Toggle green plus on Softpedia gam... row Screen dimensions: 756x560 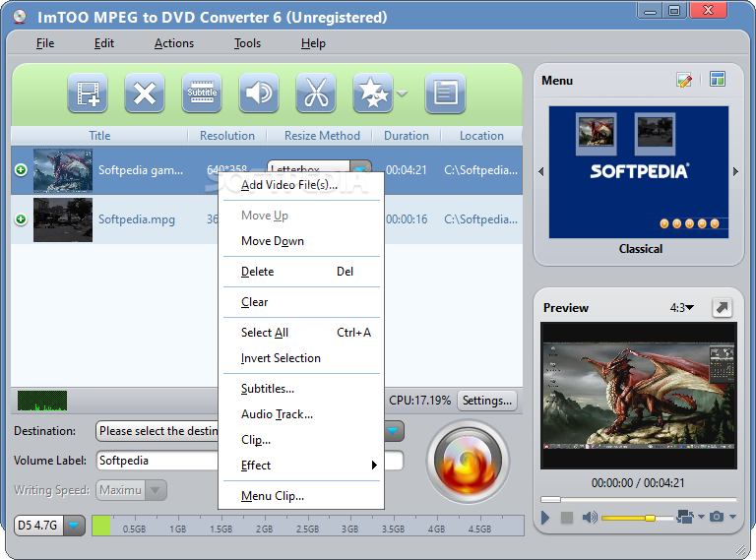pos(21,170)
